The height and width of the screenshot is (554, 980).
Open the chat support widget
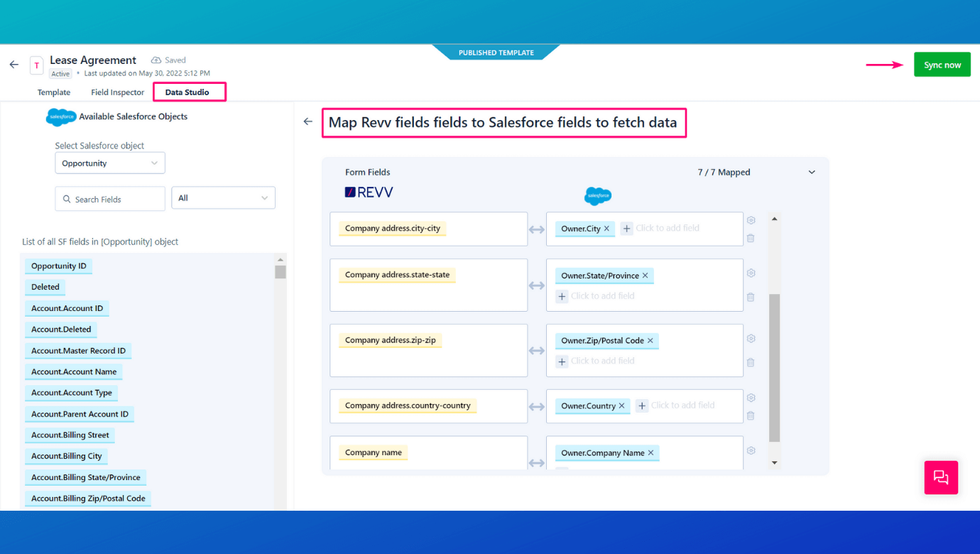coord(941,477)
